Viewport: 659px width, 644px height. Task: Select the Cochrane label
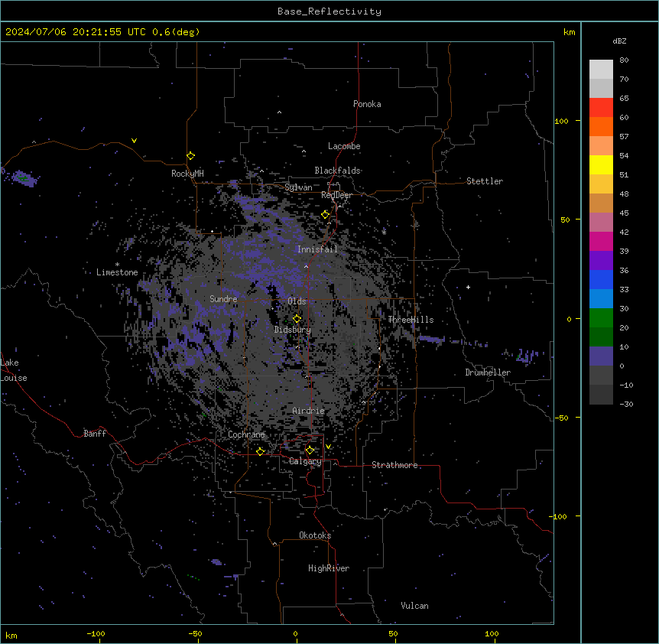(x=246, y=434)
